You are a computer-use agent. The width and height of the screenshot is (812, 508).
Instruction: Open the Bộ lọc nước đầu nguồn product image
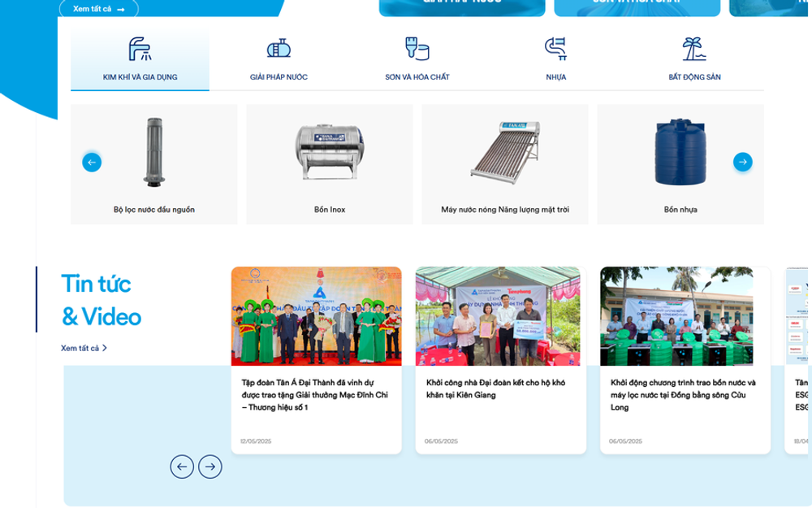pos(154,152)
